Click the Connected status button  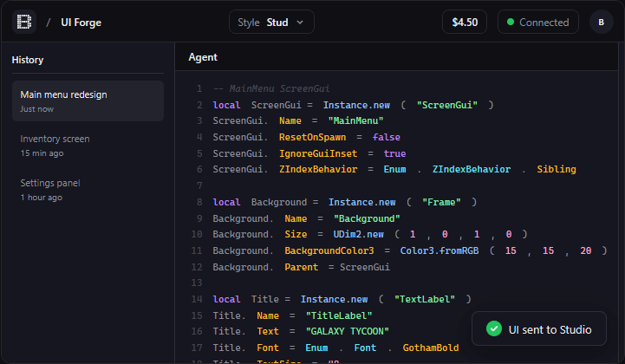click(x=537, y=23)
